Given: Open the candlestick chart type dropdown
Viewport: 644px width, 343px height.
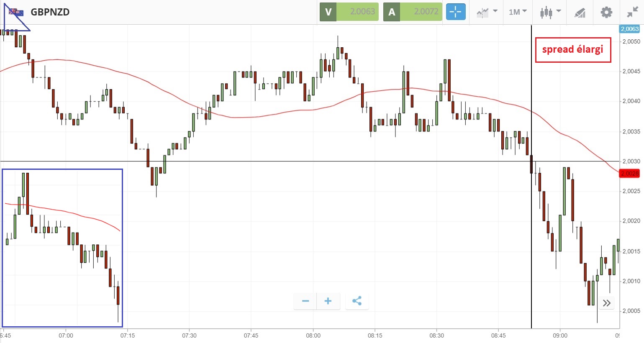Looking at the screenshot, I should pos(550,12).
